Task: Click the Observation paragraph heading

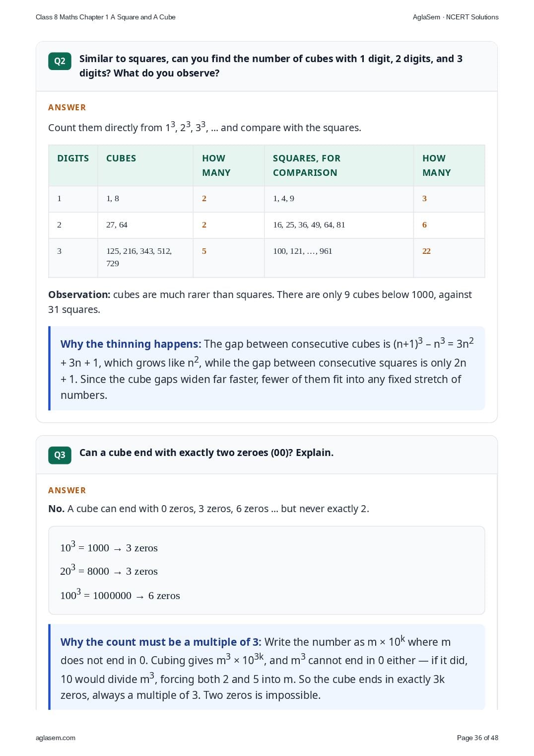Action: (x=79, y=295)
